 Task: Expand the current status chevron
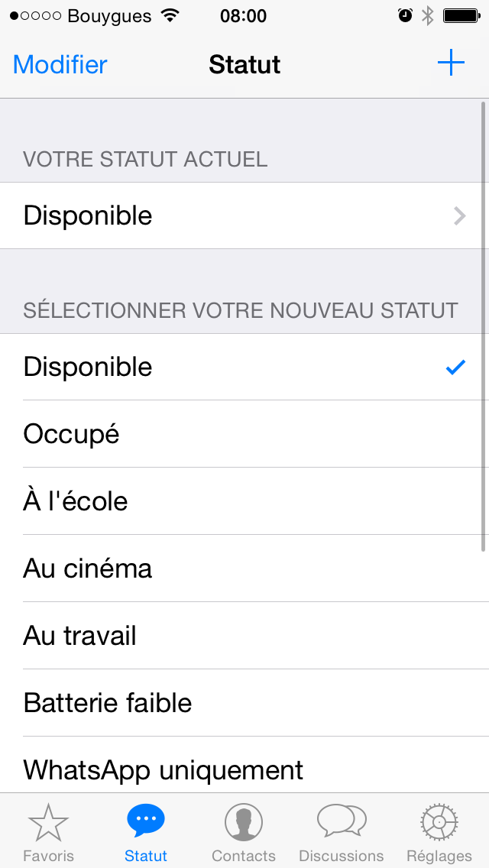pyautogui.click(x=459, y=216)
